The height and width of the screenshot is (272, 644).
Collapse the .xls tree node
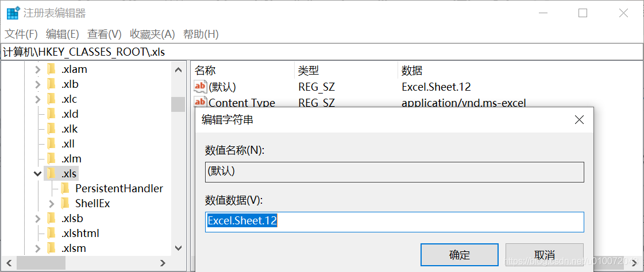[x=37, y=173]
